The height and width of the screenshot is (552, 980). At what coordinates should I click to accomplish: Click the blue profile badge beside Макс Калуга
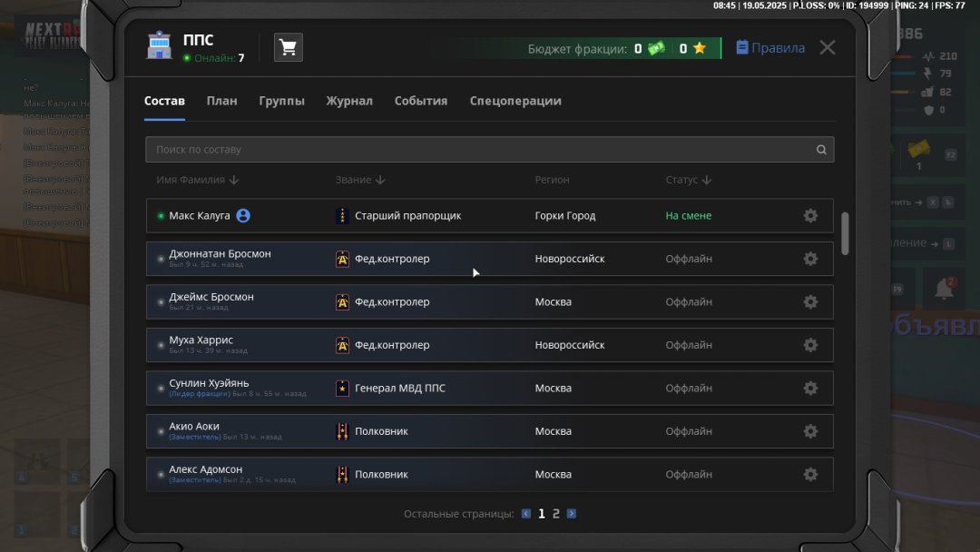point(243,216)
